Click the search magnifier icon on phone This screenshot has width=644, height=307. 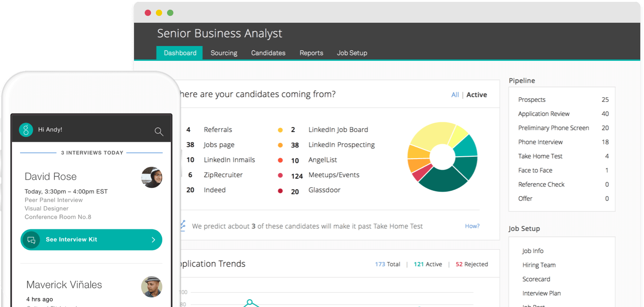[159, 132]
